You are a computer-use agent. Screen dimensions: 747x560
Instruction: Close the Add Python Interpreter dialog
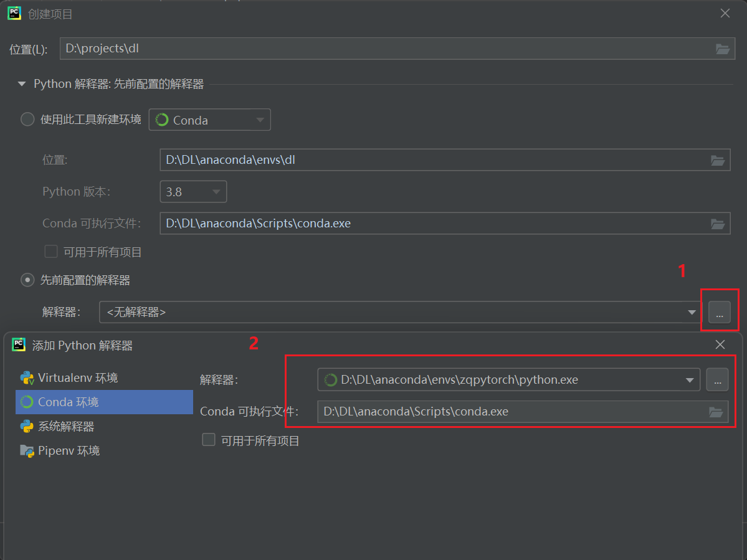pyautogui.click(x=720, y=344)
